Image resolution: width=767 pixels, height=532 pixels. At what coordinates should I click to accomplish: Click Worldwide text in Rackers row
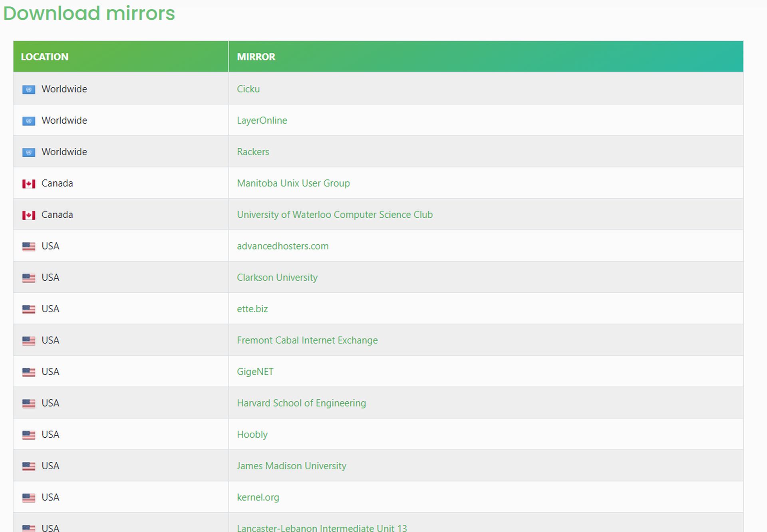(64, 152)
